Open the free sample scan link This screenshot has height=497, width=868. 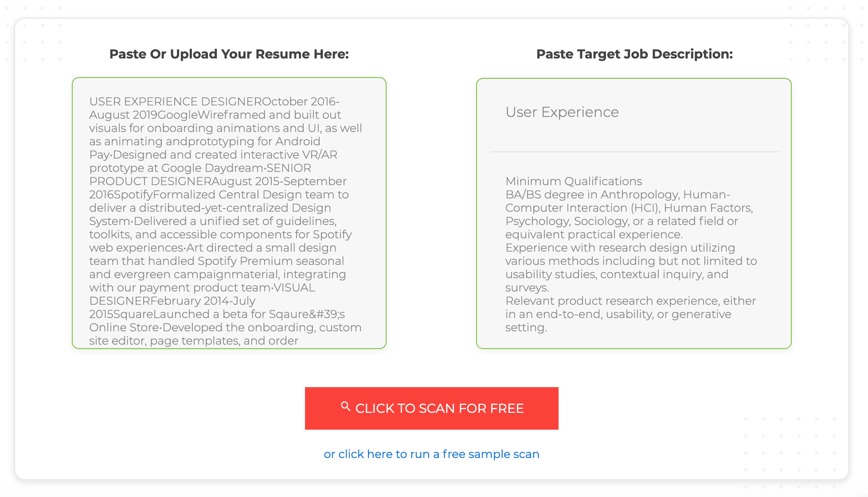pyautogui.click(x=431, y=454)
